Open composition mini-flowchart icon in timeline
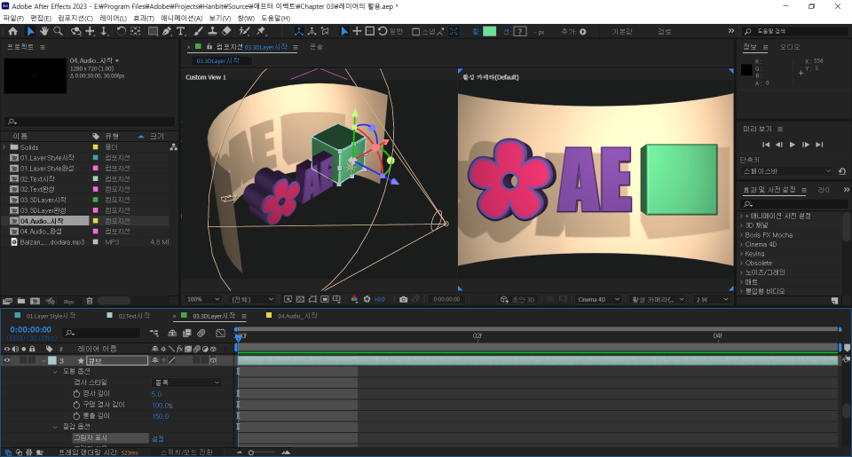Image resolution: width=852 pixels, height=457 pixels. pos(154,333)
